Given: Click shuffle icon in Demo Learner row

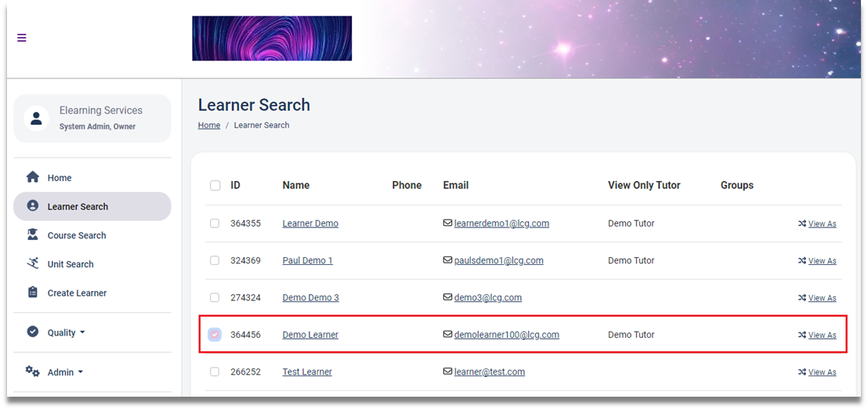Looking at the screenshot, I should point(801,336).
